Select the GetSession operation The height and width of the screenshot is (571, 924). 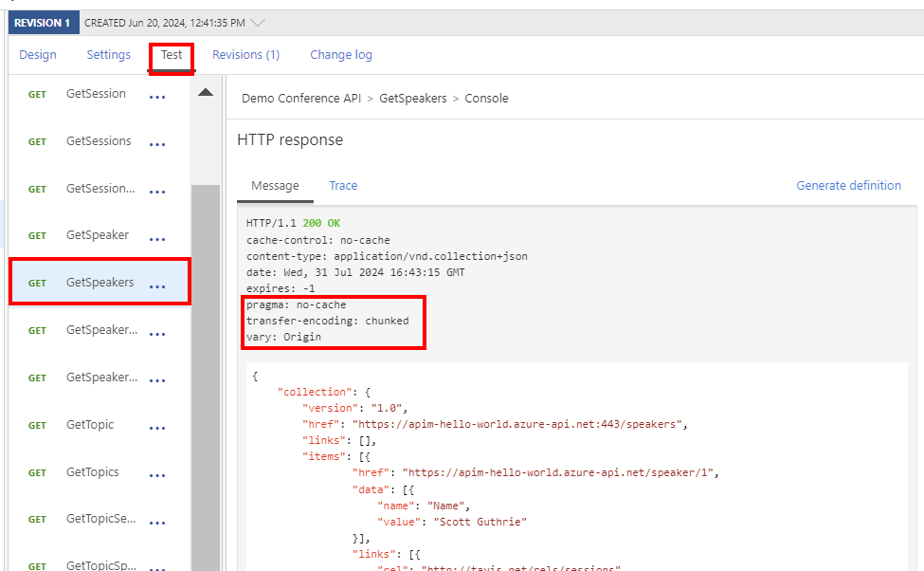tap(96, 94)
